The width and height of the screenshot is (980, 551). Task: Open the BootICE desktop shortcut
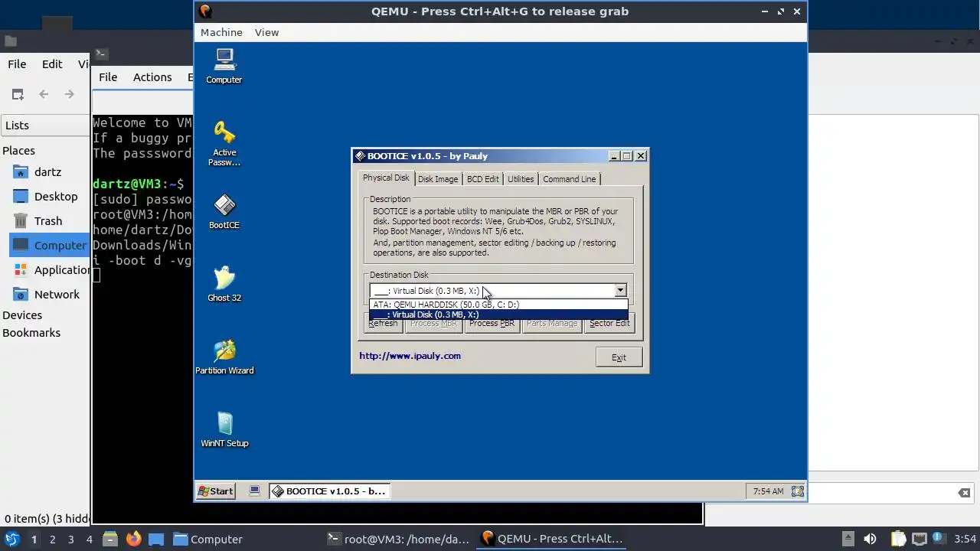(224, 211)
